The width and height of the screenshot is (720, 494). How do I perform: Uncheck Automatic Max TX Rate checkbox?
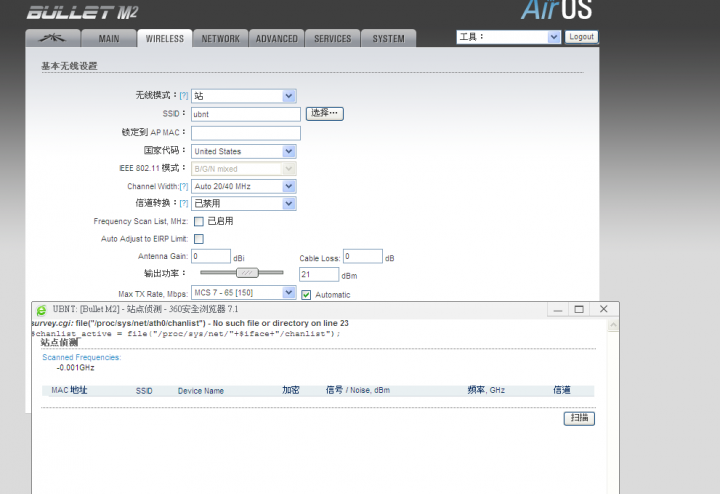[x=306, y=294]
